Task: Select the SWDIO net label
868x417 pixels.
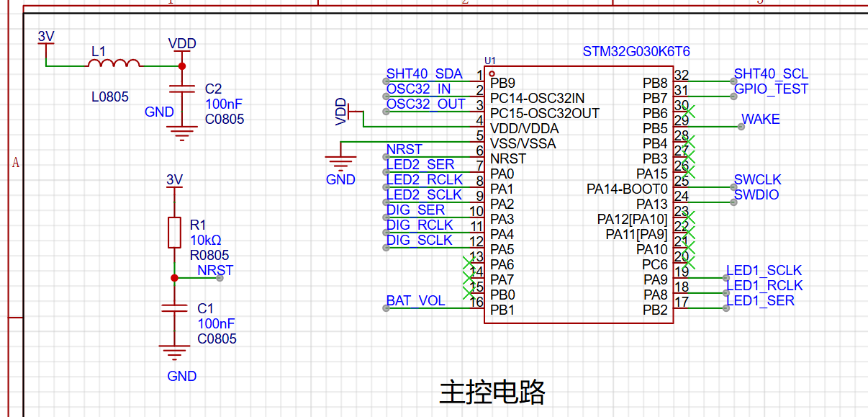Action: point(756,194)
